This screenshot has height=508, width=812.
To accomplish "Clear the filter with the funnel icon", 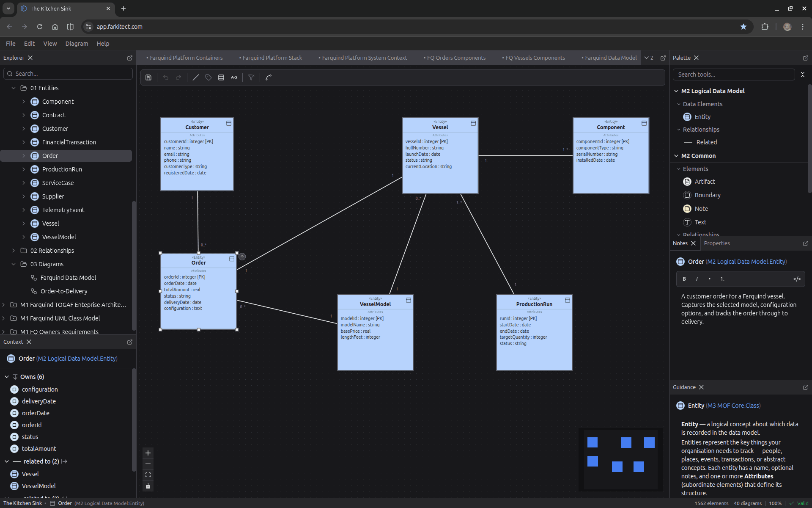I will 251,77.
